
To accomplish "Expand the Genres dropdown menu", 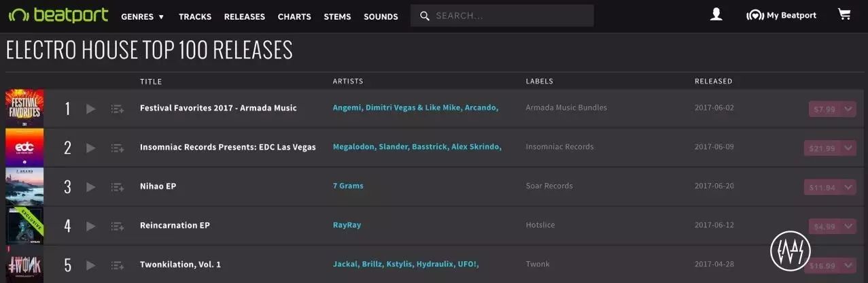I will tap(142, 16).
